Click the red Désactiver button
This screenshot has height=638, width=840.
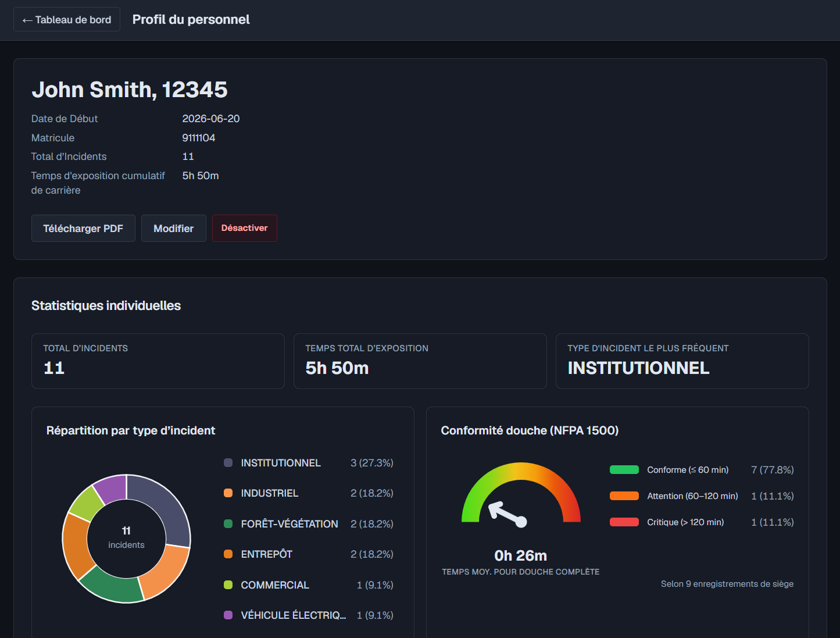[x=245, y=228]
